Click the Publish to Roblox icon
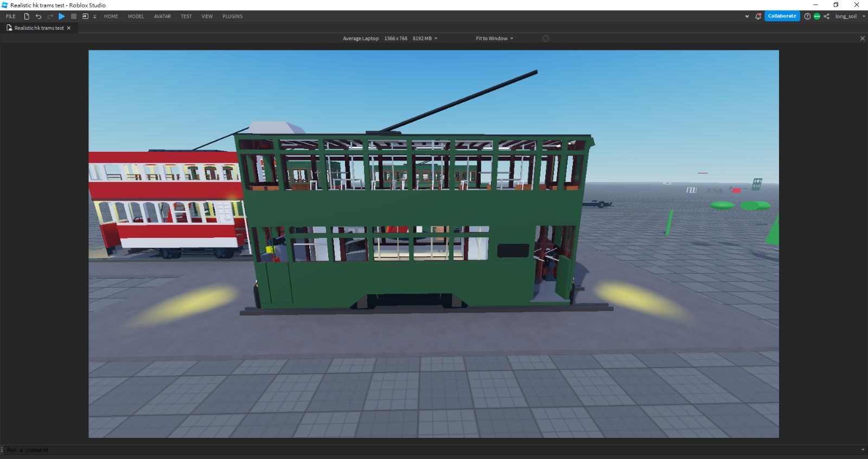This screenshot has width=868, height=459. [85, 16]
